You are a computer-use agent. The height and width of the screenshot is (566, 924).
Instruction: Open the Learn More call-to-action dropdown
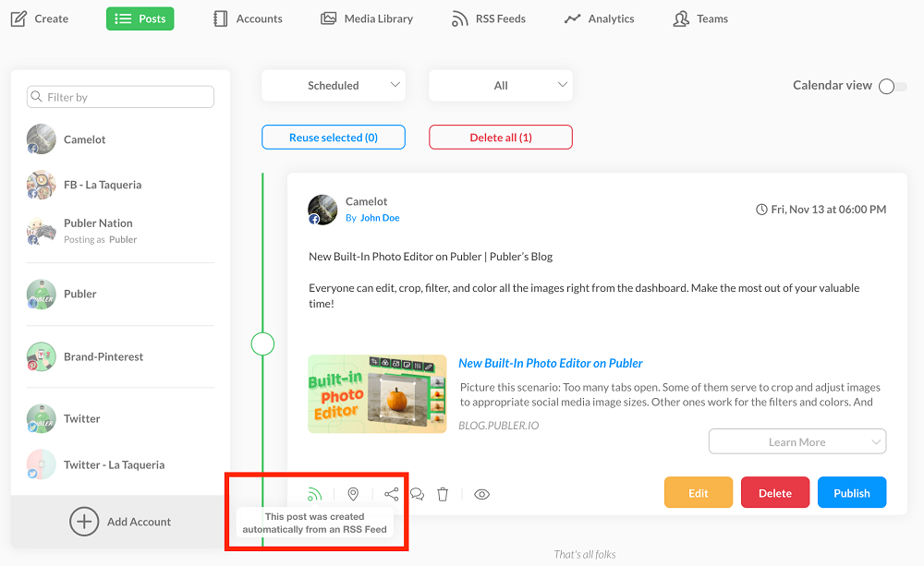(x=796, y=441)
